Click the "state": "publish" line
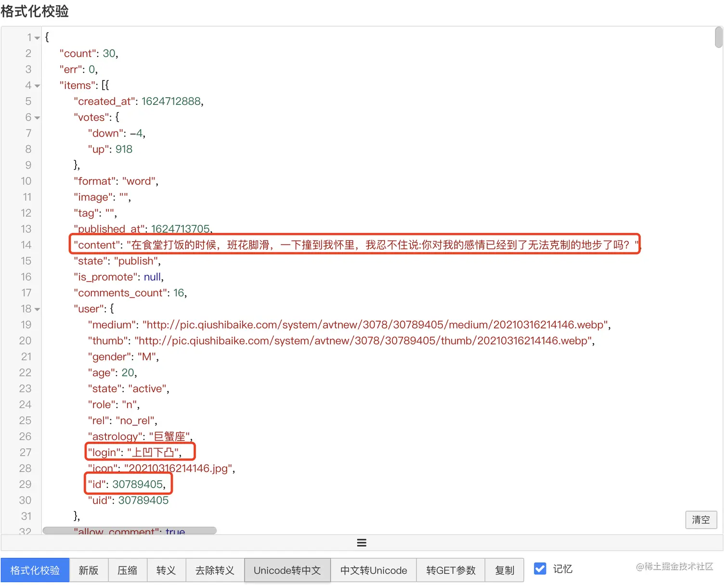 117,261
